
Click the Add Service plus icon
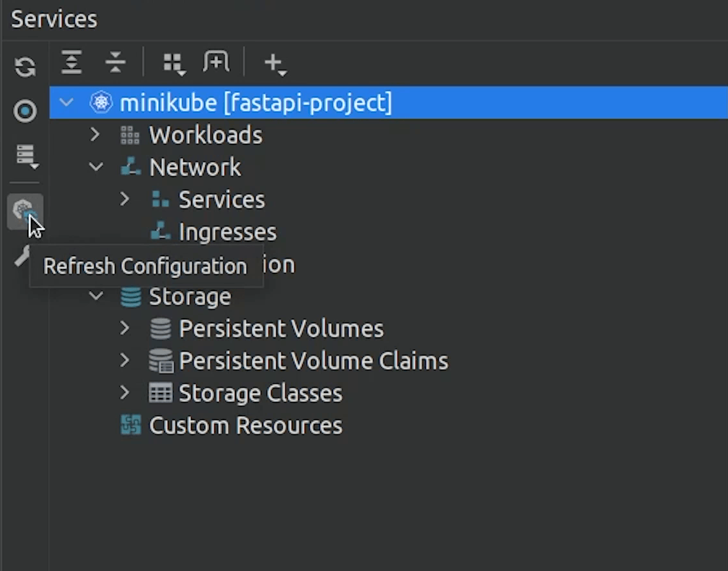pyautogui.click(x=274, y=63)
